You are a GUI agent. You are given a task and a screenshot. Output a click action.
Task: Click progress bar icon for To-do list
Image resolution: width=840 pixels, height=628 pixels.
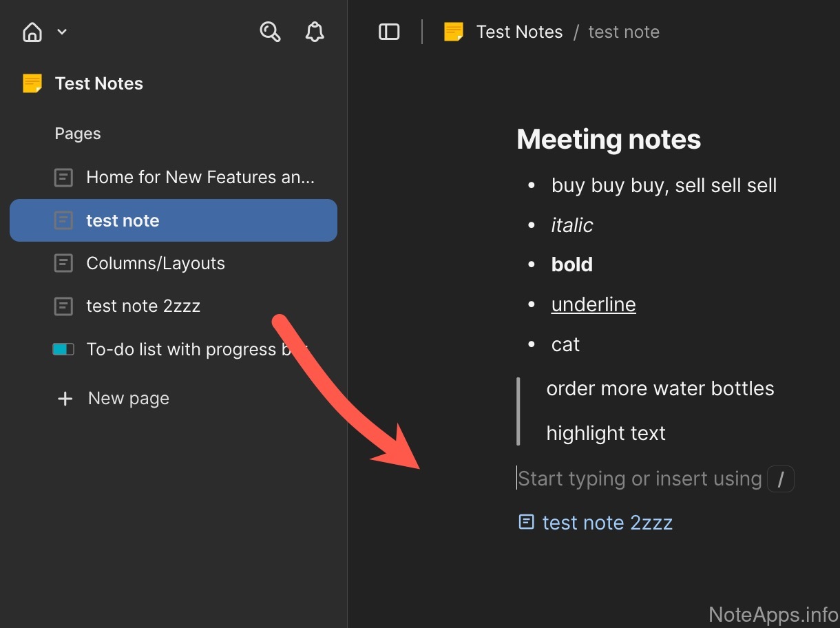[x=63, y=349]
